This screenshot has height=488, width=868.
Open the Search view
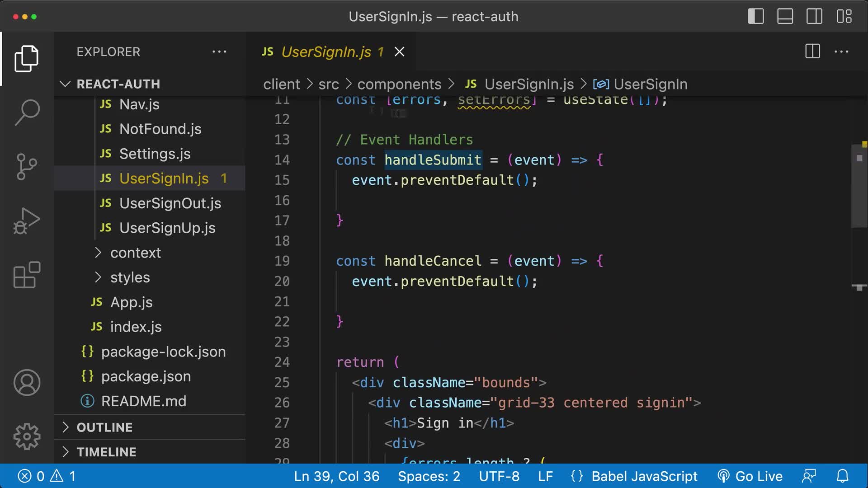point(27,112)
